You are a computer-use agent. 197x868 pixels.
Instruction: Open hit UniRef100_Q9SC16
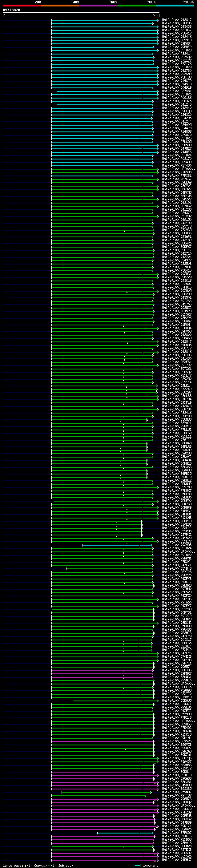click(177, 280)
